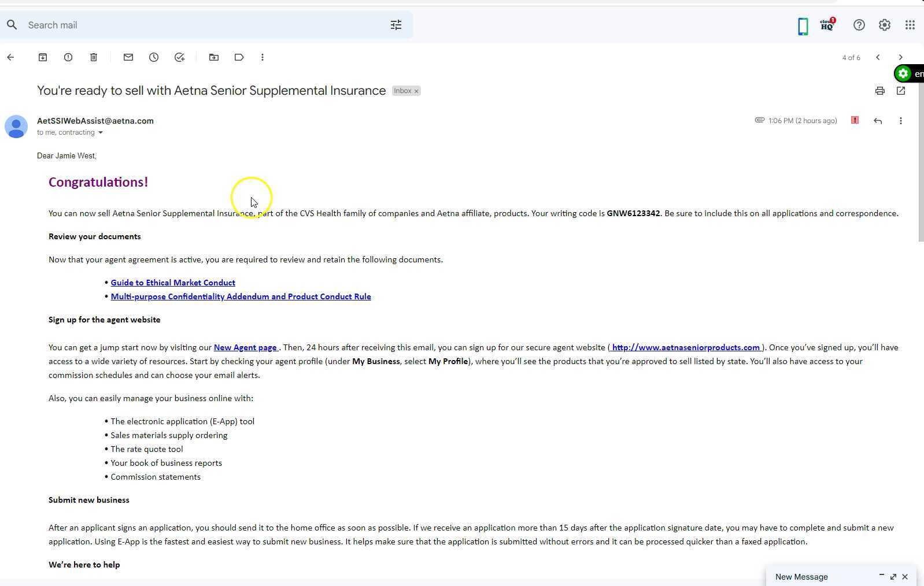Click the green phone extension icon
Viewport: 924px width, 586px height.
(x=803, y=26)
